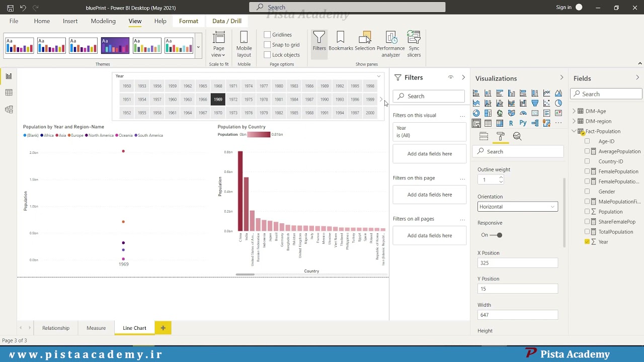Select the Treemap visualization

[x=488, y=113]
